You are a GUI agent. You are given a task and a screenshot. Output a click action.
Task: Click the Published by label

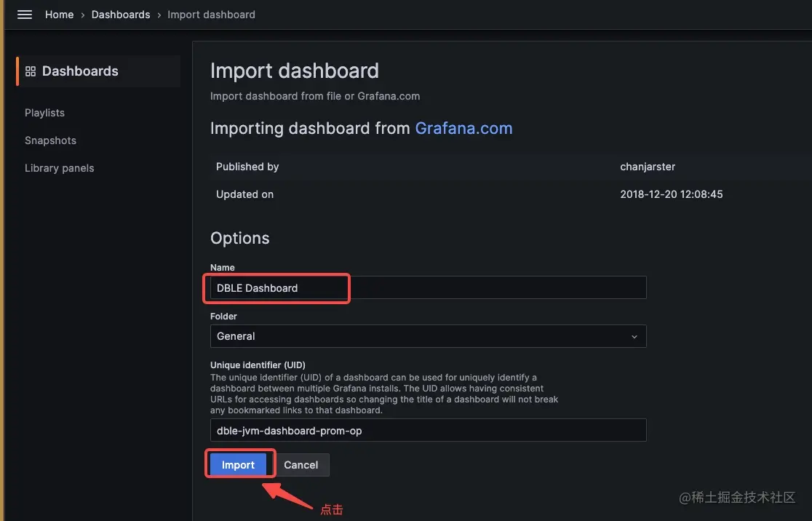[x=247, y=167]
